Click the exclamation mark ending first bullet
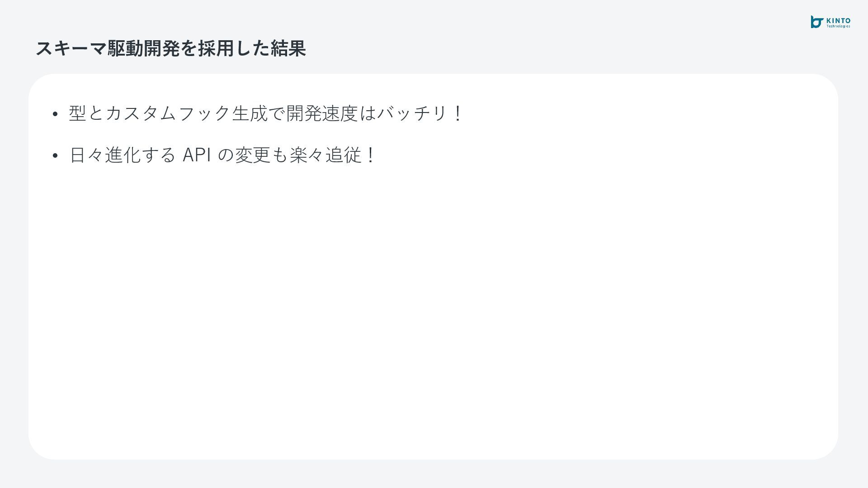 [x=458, y=113]
